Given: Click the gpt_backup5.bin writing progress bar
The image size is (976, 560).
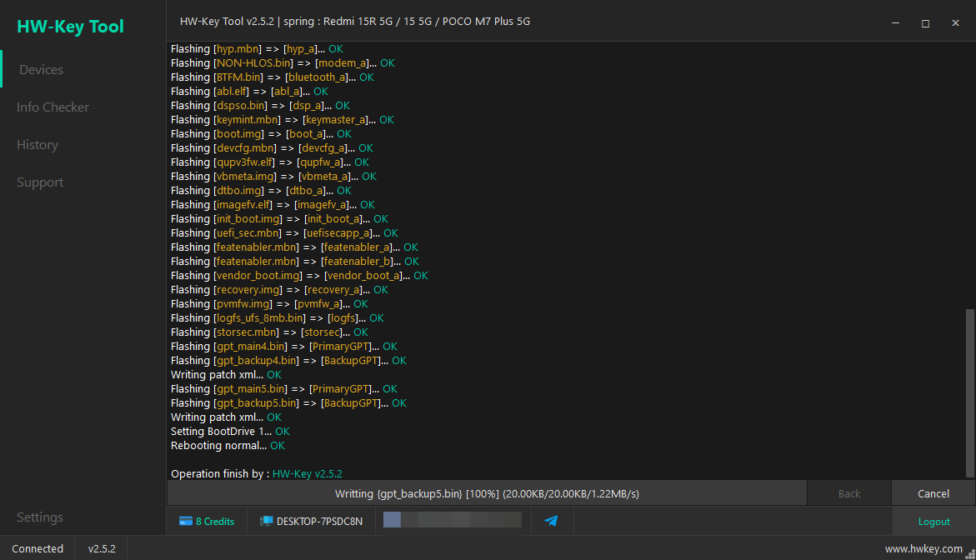Looking at the screenshot, I should pyautogui.click(x=487, y=493).
